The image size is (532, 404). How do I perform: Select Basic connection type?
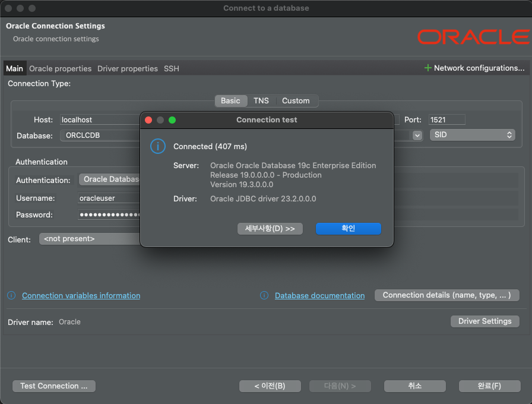coord(230,101)
